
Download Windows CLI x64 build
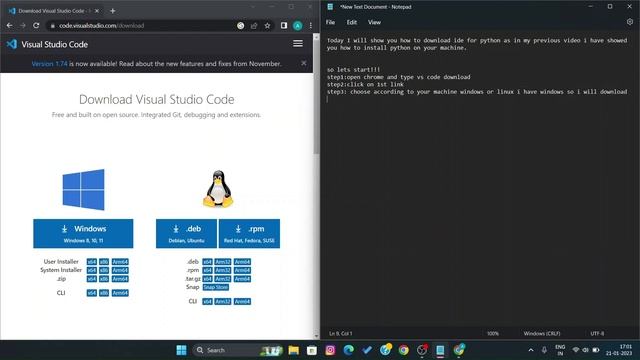point(92,293)
